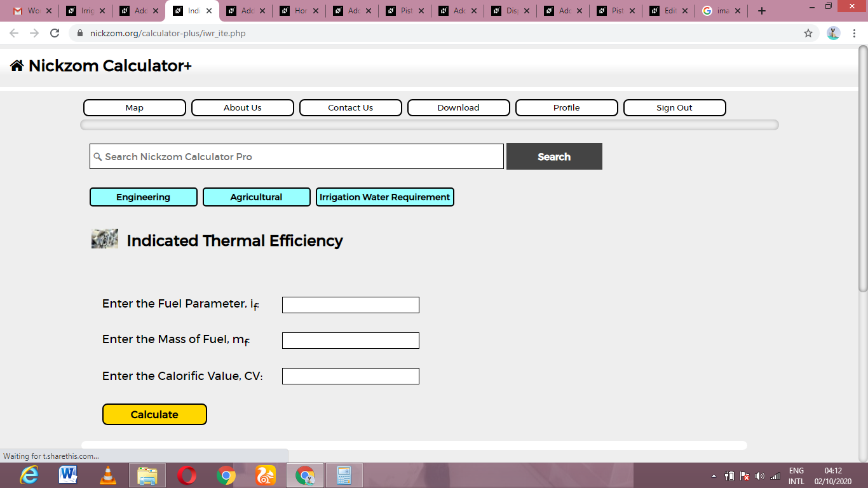Click the ENG INTL language indicator
Image resolution: width=868 pixels, height=488 pixels.
tap(796, 476)
